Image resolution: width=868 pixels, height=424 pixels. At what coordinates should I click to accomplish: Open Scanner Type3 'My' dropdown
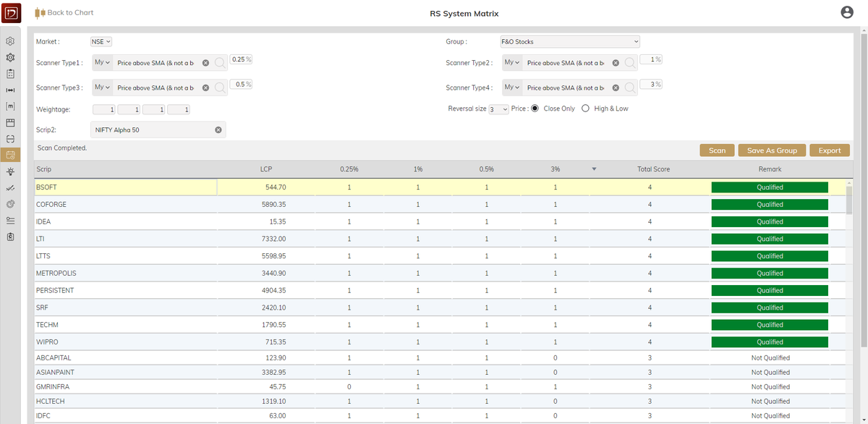(x=102, y=88)
